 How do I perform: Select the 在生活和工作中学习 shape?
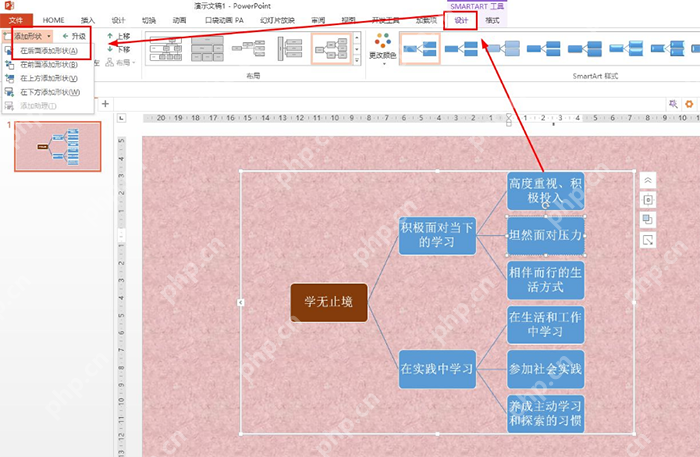click(x=546, y=325)
